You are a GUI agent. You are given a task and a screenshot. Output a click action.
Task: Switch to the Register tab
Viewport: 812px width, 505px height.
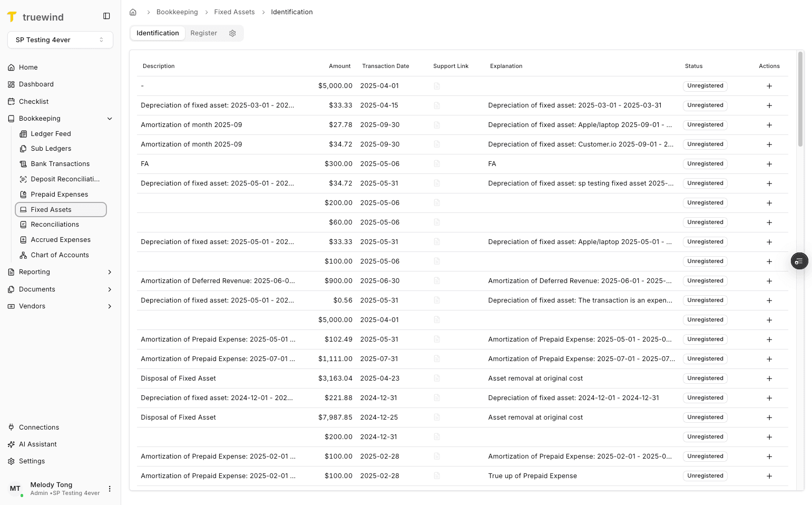point(204,33)
